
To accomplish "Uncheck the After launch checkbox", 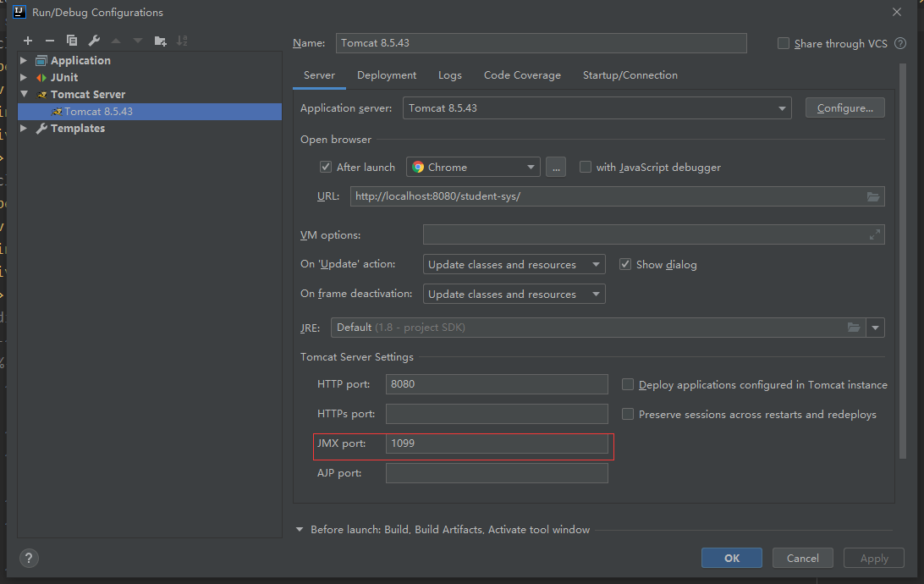I will (325, 167).
